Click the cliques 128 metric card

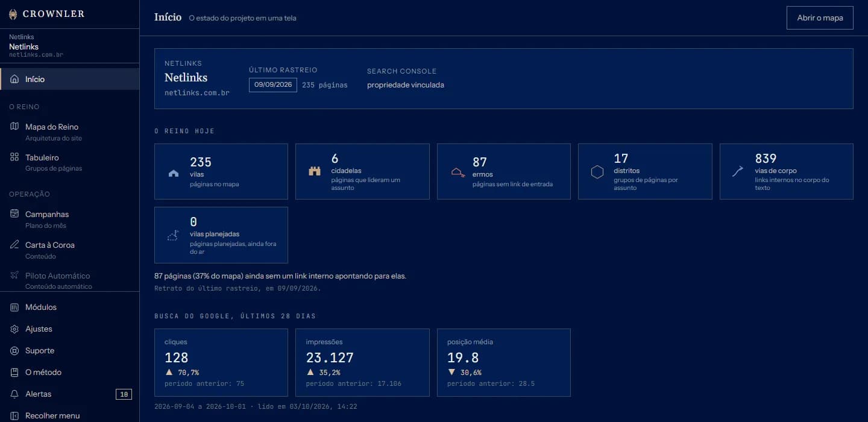221,362
